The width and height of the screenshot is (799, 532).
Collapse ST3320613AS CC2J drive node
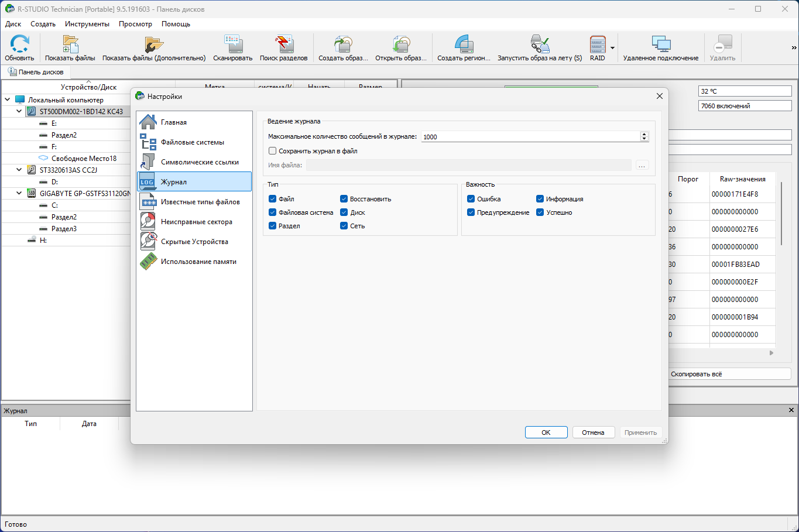(19, 170)
